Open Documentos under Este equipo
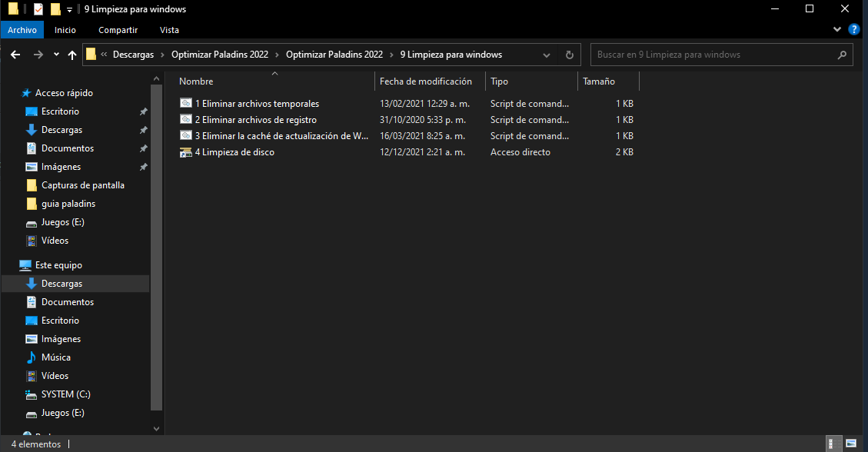This screenshot has height=452, width=868. tap(68, 302)
